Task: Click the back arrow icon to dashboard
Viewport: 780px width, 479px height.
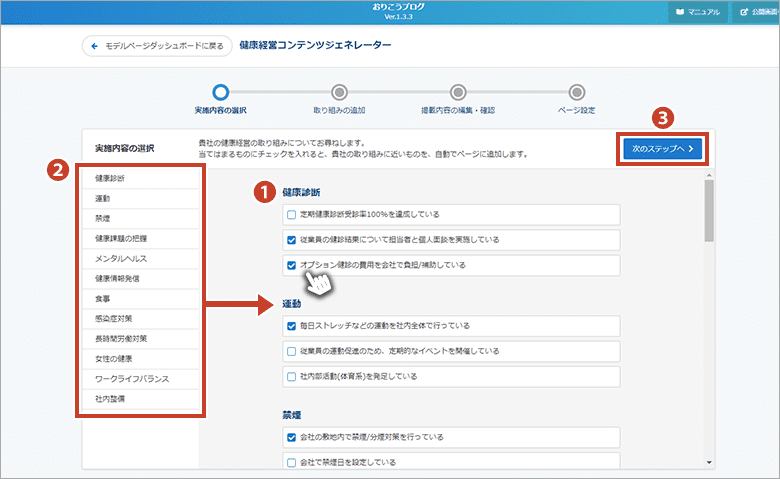Action: point(95,46)
